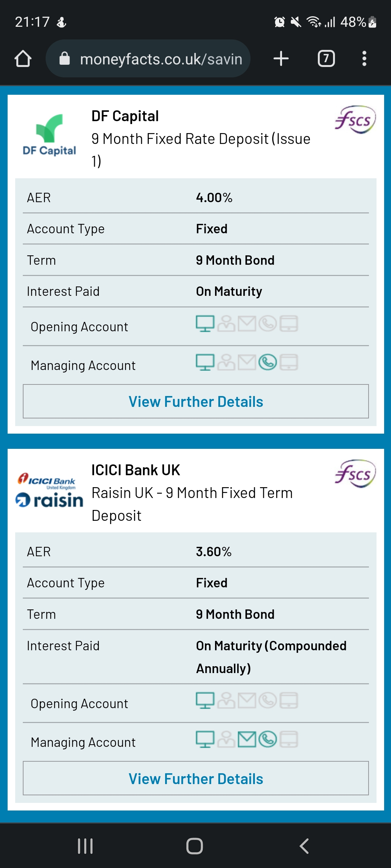Tap telephone icon in ICICI Managing Account
Image resolution: width=391 pixels, height=868 pixels.
(x=268, y=739)
